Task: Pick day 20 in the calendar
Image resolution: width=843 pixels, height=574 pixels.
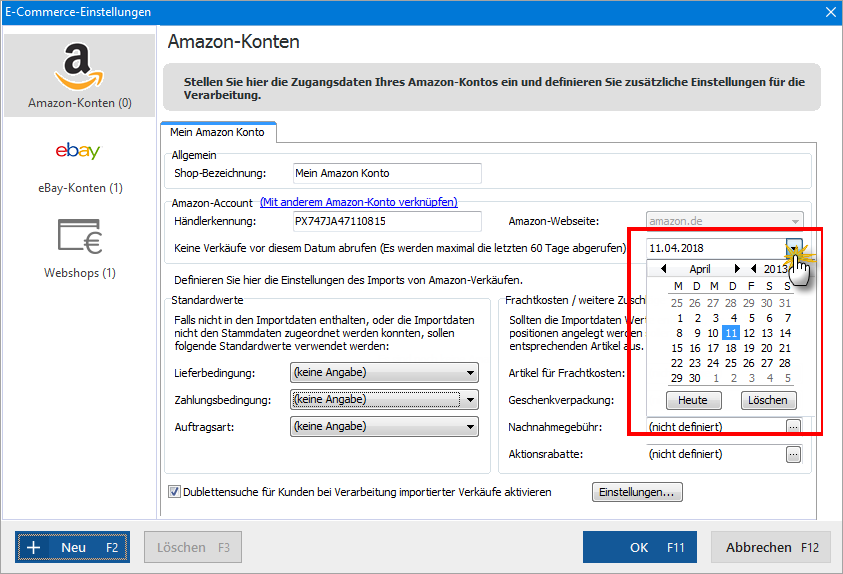Action: (767, 348)
